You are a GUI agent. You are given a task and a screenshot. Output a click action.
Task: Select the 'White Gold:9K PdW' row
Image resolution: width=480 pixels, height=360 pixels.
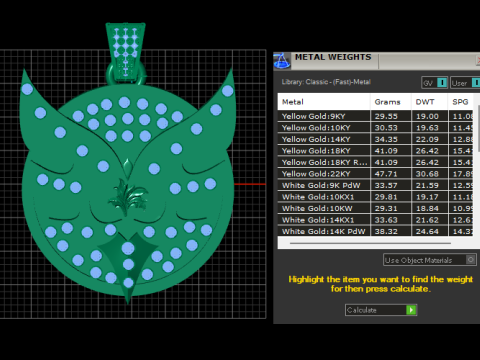[x=375, y=185]
